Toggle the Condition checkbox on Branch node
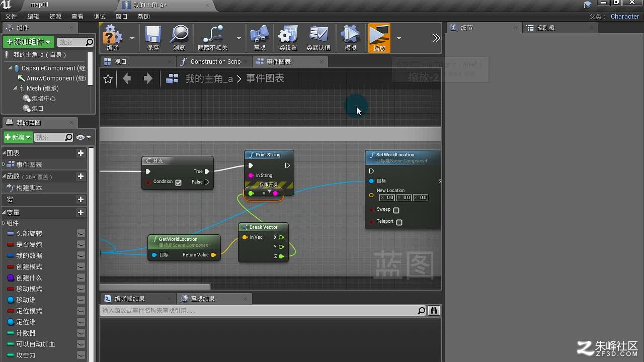 [178, 183]
